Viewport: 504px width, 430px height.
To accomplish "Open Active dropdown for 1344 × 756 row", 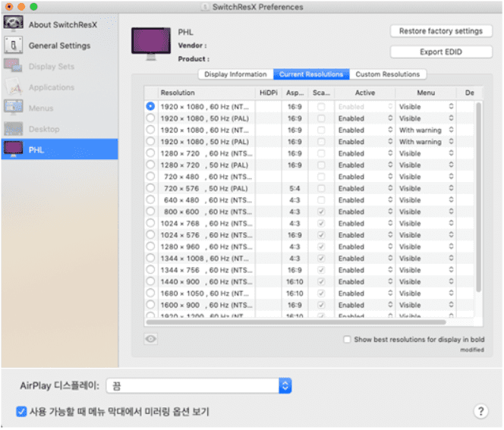I will click(x=365, y=270).
